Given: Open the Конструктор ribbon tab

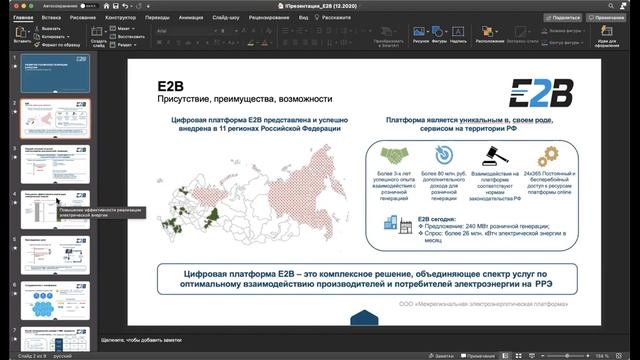Looking at the screenshot, I should 120,18.
